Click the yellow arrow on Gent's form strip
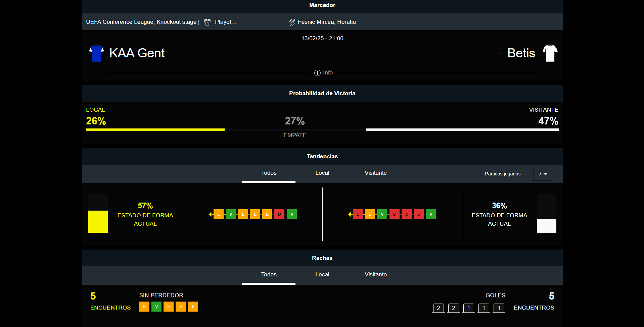644x327 pixels. pos(211,214)
